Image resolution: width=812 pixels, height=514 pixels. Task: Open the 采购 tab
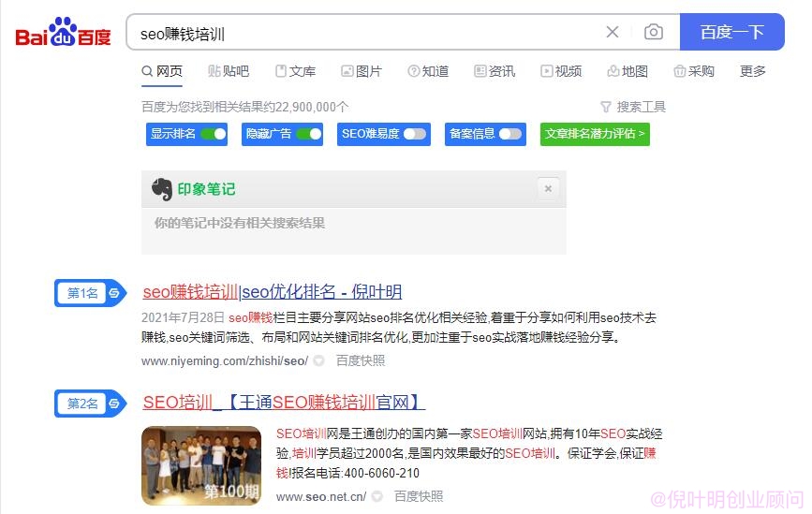tap(693, 71)
